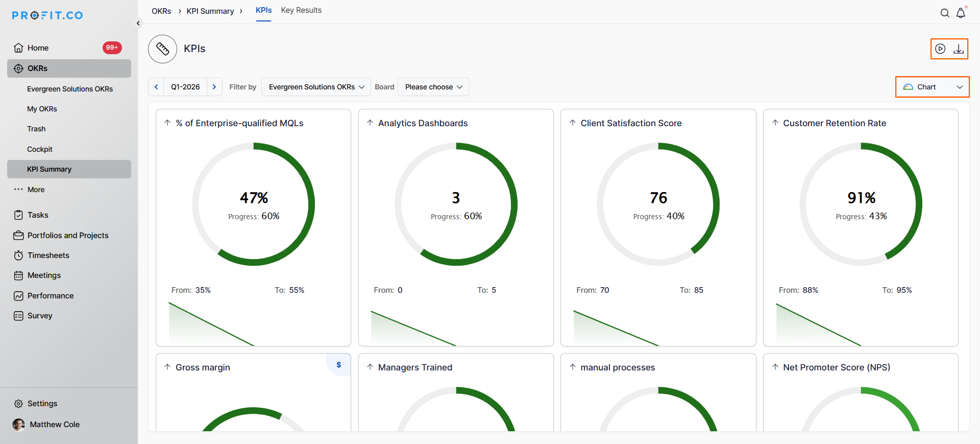Click the play walkthrough icon
Viewport: 980px width, 444px height.
point(940,49)
